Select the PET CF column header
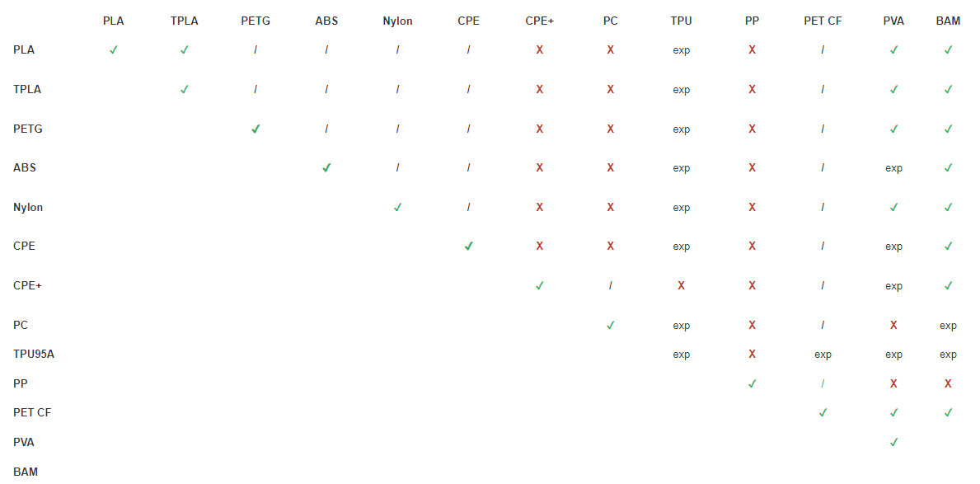 823,21
